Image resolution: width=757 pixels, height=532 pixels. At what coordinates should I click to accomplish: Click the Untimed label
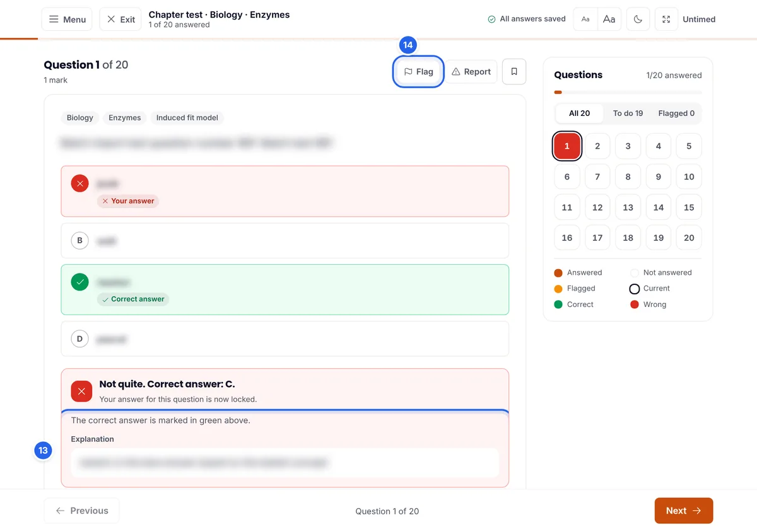(699, 20)
